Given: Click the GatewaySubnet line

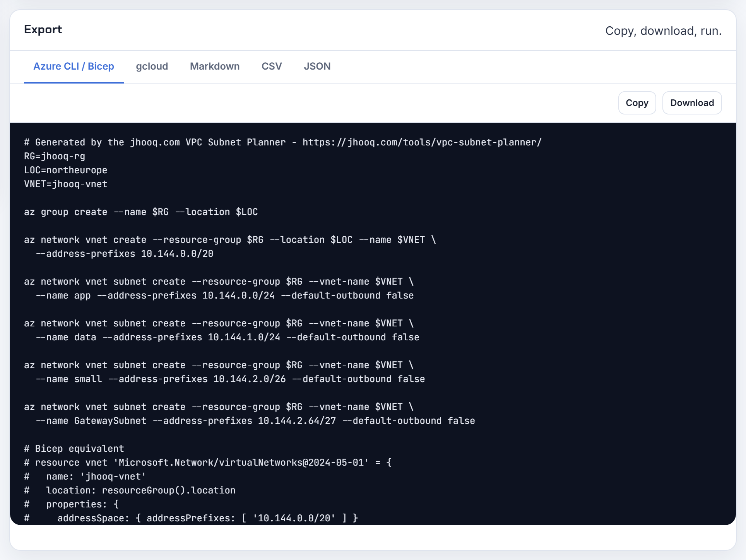Looking at the screenshot, I should tap(255, 421).
